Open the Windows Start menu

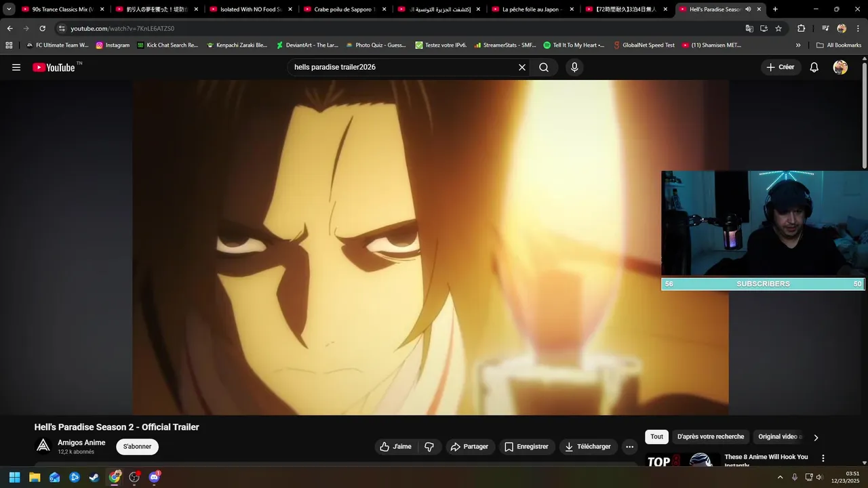point(14,477)
